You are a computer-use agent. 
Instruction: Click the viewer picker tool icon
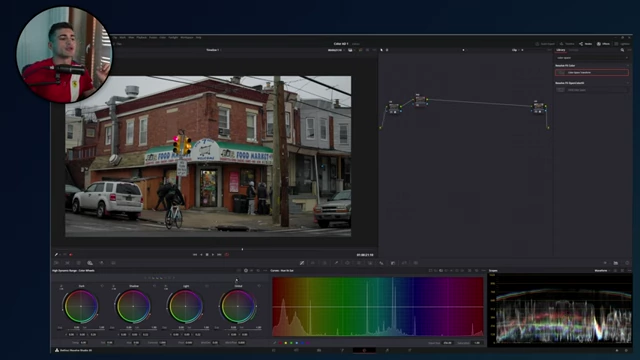click(56, 255)
